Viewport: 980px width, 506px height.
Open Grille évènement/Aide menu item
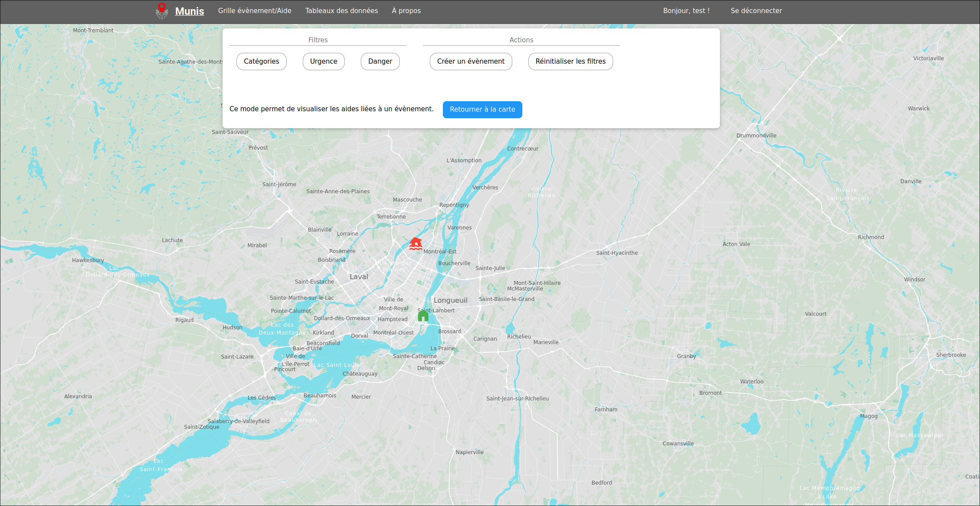pyautogui.click(x=254, y=10)
